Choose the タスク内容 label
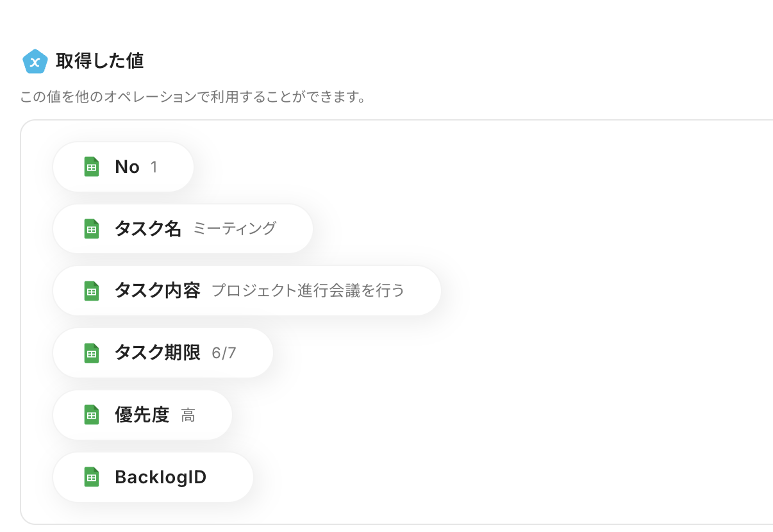 pos(157,291)
